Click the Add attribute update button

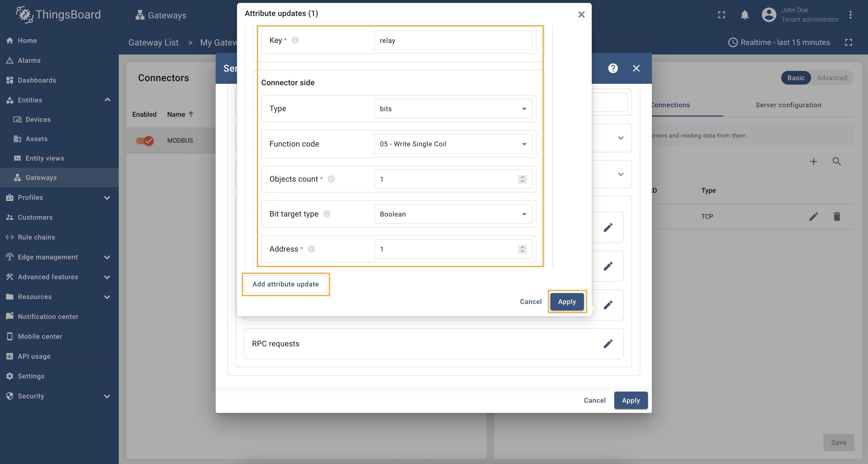pyautogui.click(x=285, y=284)
